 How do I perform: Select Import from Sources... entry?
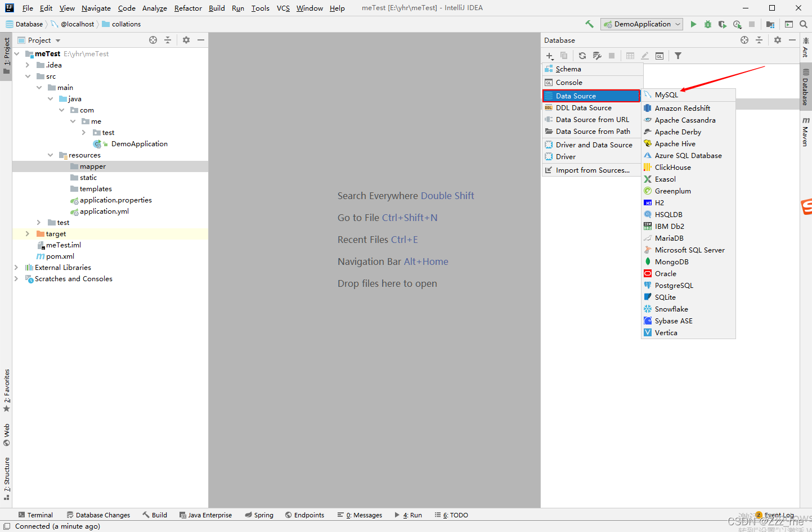tap(593, 170)
